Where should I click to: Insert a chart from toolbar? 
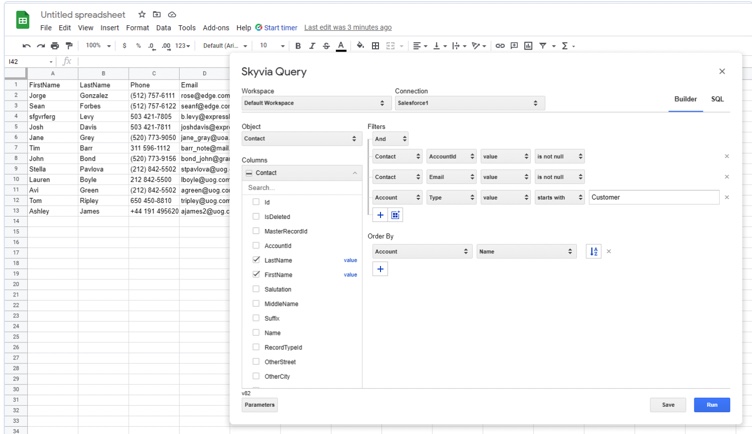[528, 46]
